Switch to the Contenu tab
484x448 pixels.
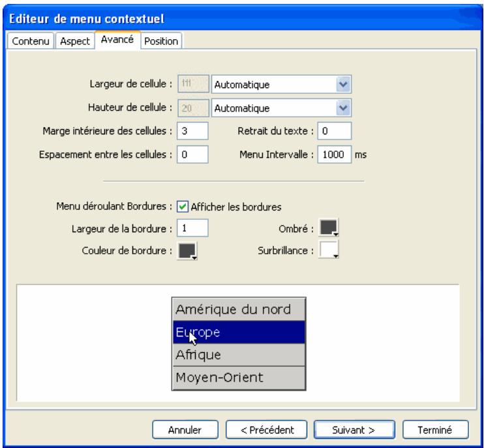(31, 40)
